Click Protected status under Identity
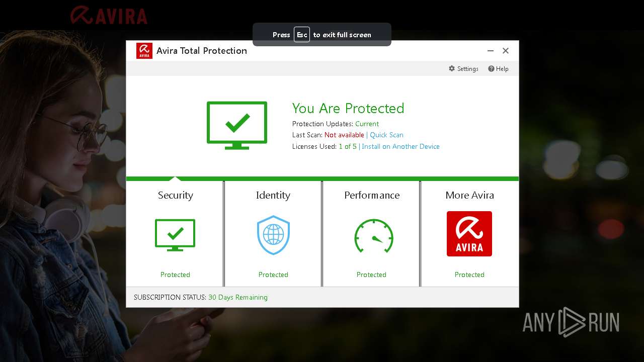The width and height of the screenshot is (644, 362). [x=273, y=275]
